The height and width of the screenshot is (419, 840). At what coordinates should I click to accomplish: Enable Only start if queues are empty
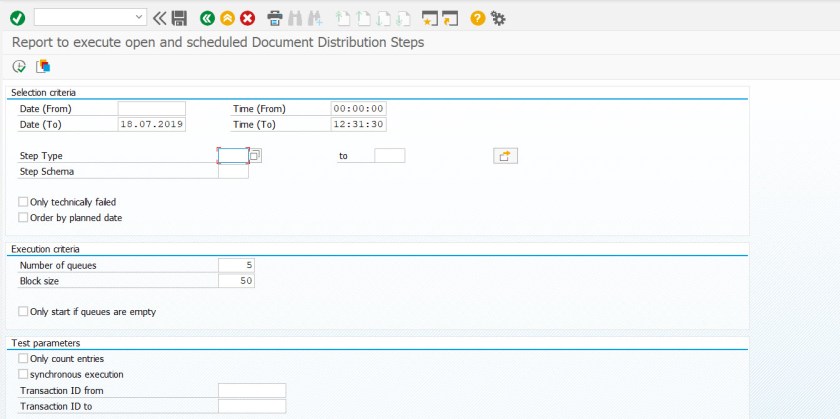pyautogui.click(x=23, y=311)
